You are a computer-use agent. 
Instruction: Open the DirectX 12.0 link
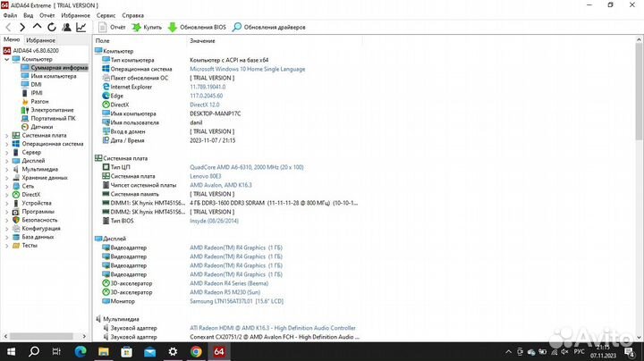[x=205, y=105]
